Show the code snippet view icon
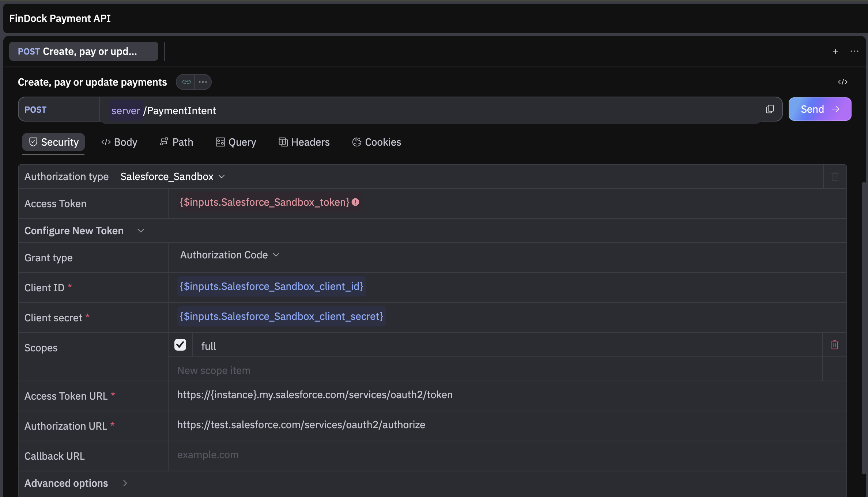The image size is (868, 497). pyautogui.click(x=842, y=82)
